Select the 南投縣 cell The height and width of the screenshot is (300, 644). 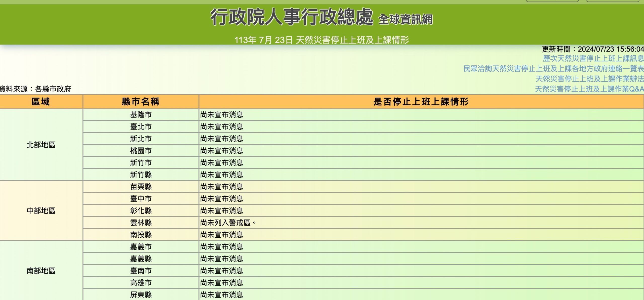[x=141, y=235]
